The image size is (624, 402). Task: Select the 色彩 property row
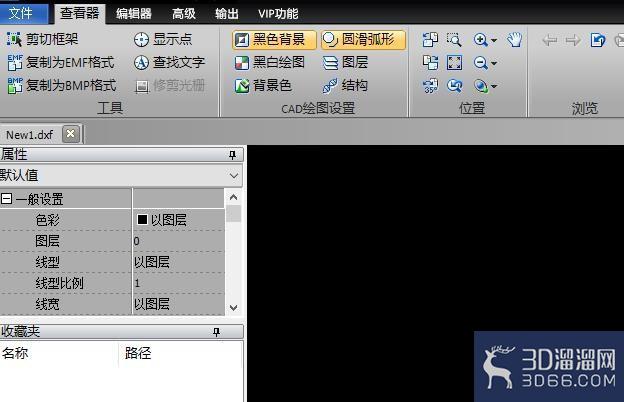[112, 220]
